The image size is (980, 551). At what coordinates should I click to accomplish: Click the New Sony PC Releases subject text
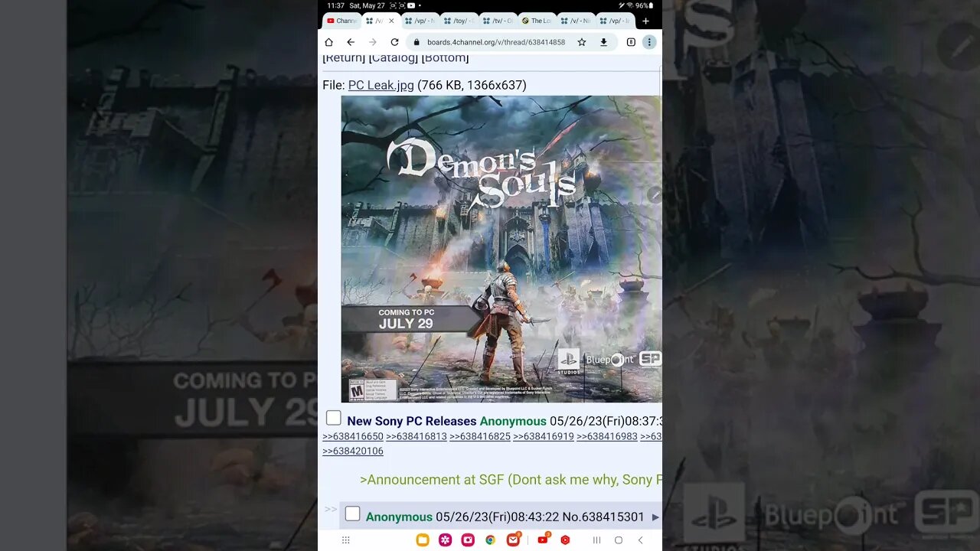click(x=411, y=421)
